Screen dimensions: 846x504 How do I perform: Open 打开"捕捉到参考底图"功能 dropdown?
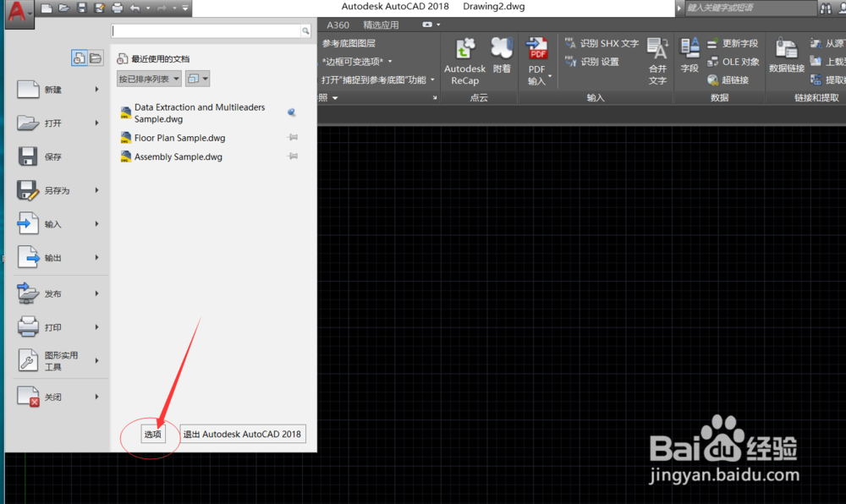click(x=377, y=79)
